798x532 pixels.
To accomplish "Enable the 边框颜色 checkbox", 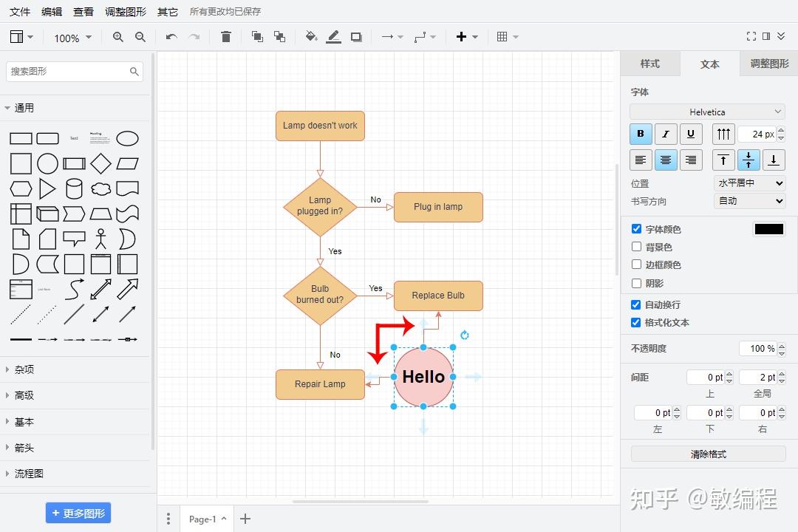I will pyautogui.click(x=636, y=265).
